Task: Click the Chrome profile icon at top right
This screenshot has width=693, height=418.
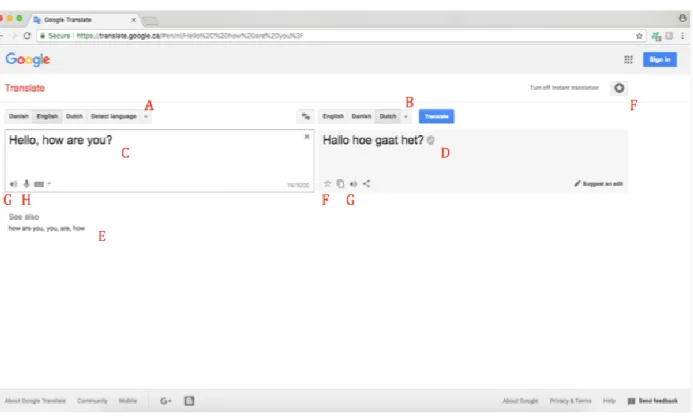Action: [683, 18]
